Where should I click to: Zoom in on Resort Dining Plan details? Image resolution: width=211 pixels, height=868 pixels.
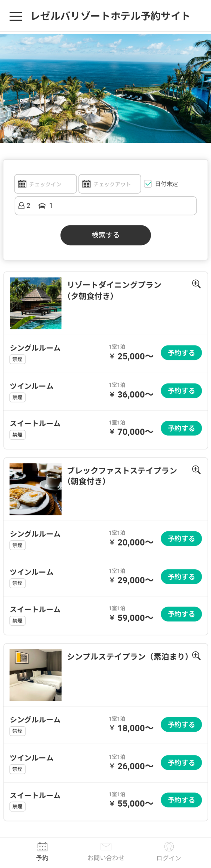(196, 284)
